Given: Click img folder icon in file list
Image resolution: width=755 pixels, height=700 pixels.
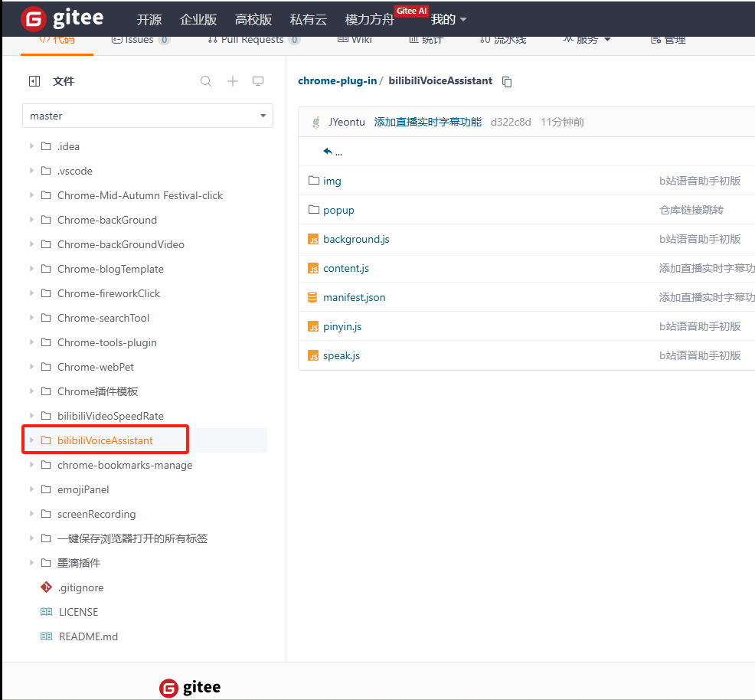Looking at the screenshot, I should point(314,181).
